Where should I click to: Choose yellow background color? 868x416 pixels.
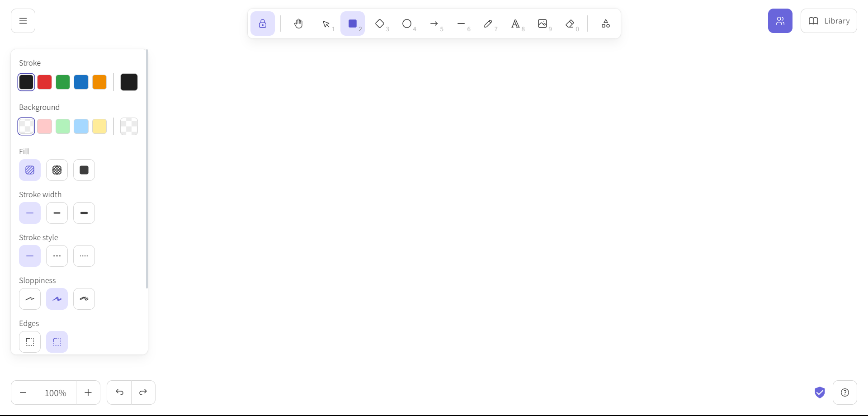tap(99, 126)
